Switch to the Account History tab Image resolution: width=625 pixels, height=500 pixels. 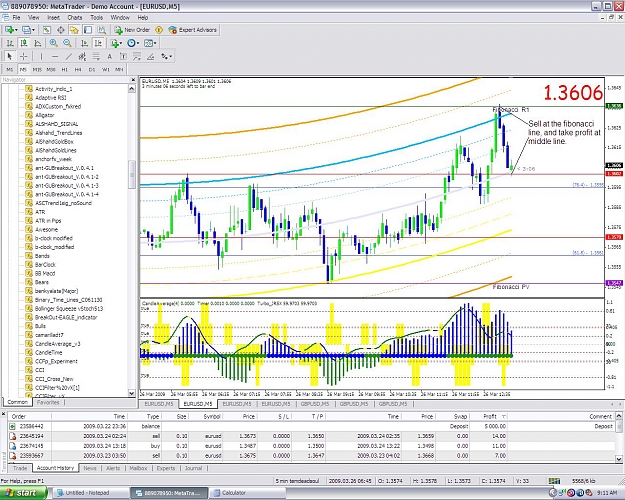pyautogui.click(x=55, y=468)
